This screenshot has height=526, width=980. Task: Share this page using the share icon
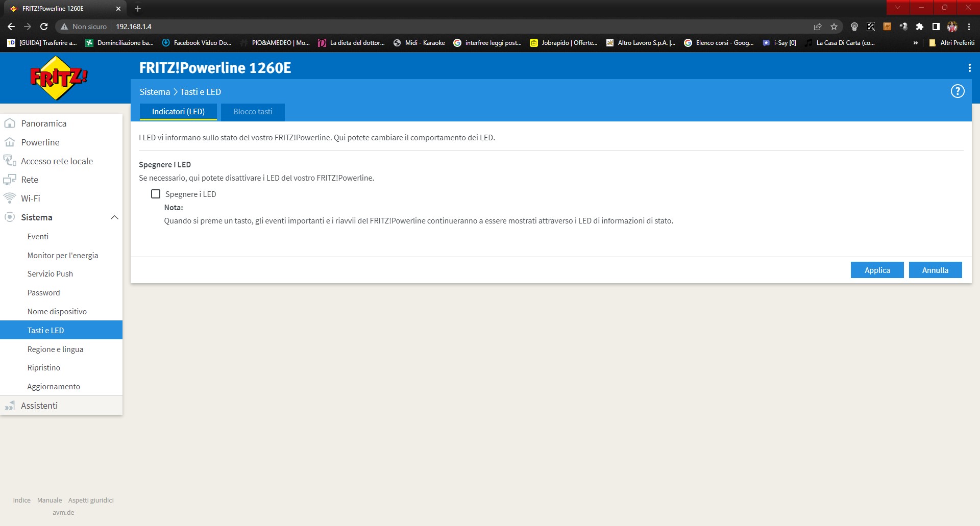click(x=818, y=27)
